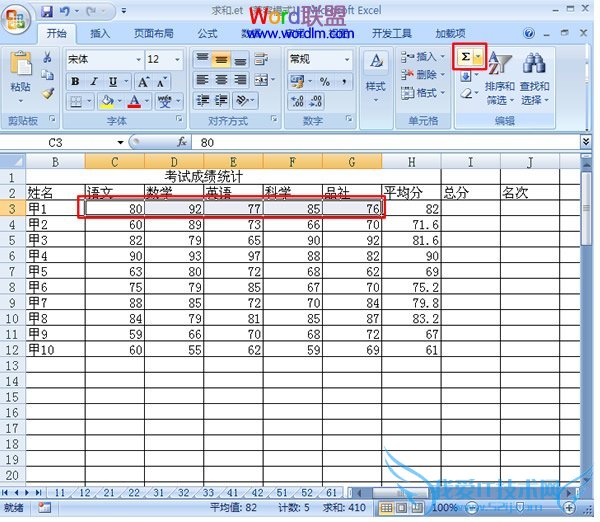Save the workbook from quick access toolbar
600x522 pixels.
point(47,11)
